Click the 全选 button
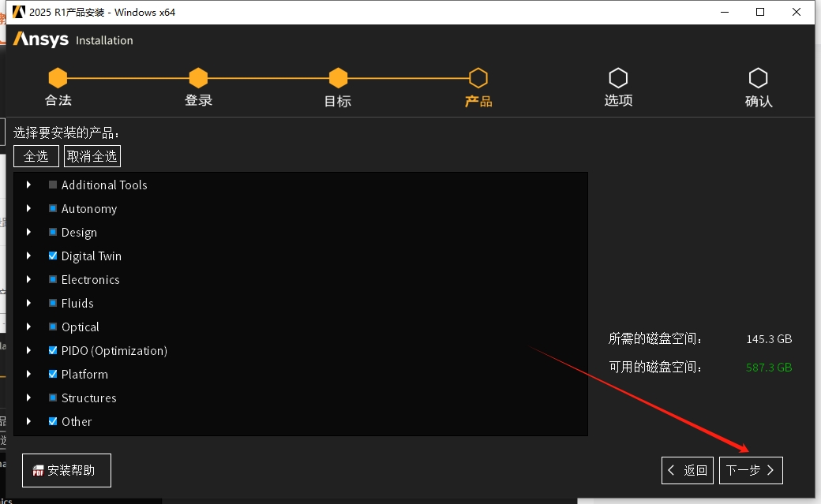 point(36,156)
